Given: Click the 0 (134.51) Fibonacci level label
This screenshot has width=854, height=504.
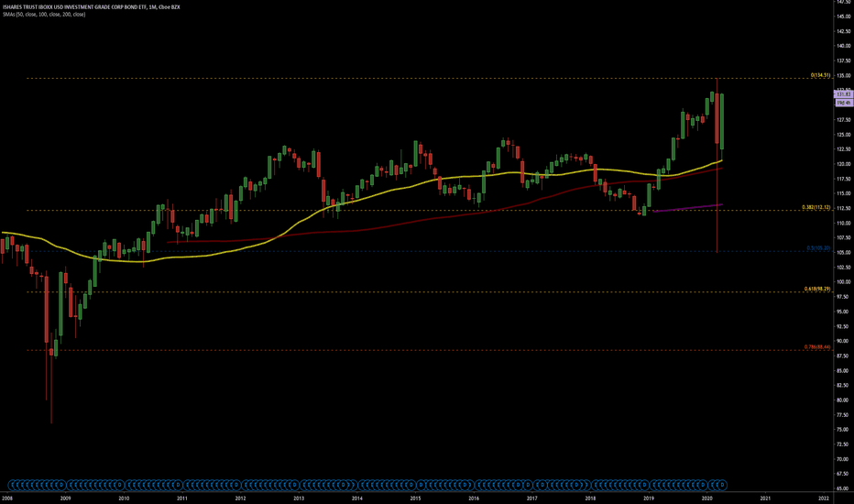Looking at the screenshot, I should (820, 75).
